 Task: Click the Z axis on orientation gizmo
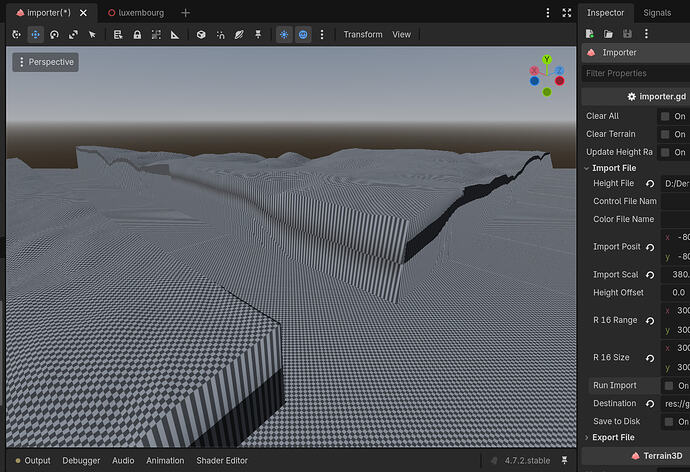pyautogui.click(x=559, y=70)
